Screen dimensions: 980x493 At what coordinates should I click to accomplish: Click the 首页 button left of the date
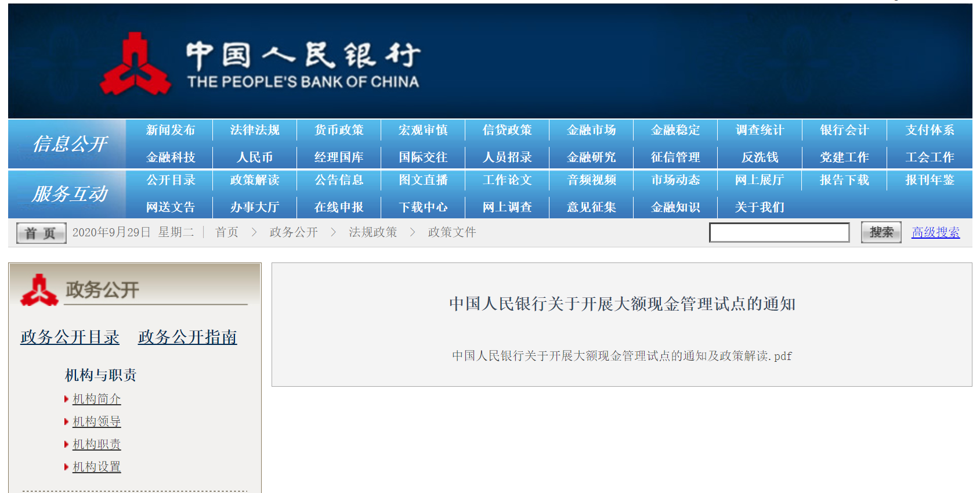[41, 233]
